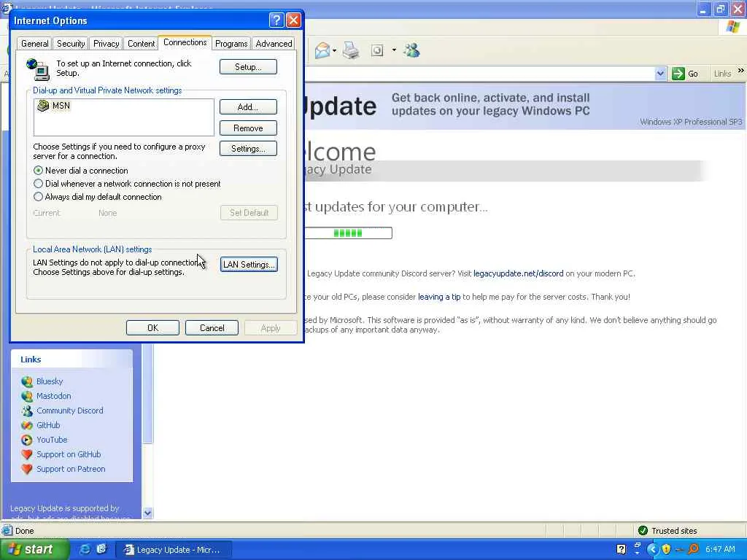This screenshot has width=747, height=560.
Task: Select the MSN dial-up connection entry
Action: (54, 106)
